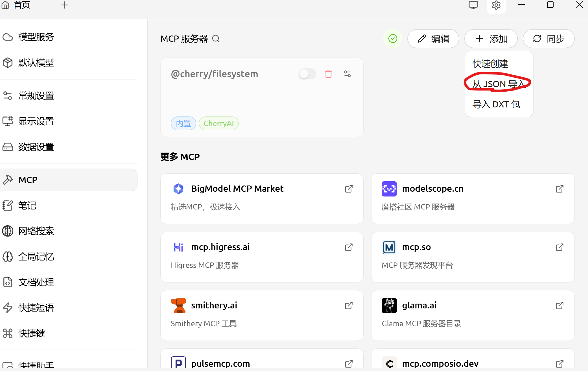This screenshot has width=588, height=371.
Task: Open 文档处理 settings
Action: point(69,282)
